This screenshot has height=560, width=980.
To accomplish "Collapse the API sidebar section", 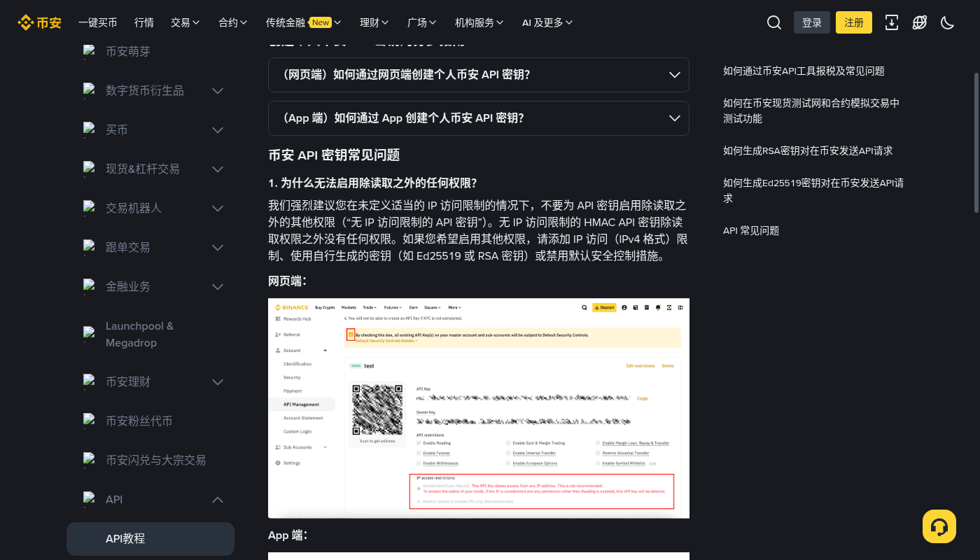I will tap(218, 500).
